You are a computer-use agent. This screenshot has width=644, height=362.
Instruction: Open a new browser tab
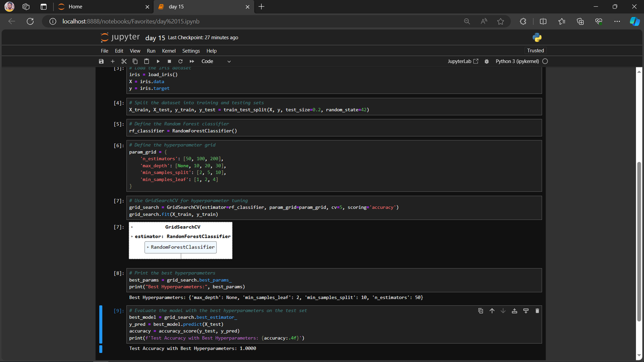261,6
